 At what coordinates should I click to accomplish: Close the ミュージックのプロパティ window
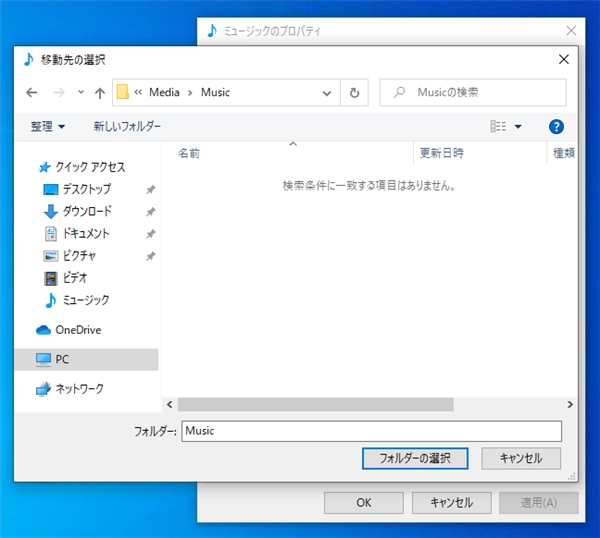click(571, 31)
